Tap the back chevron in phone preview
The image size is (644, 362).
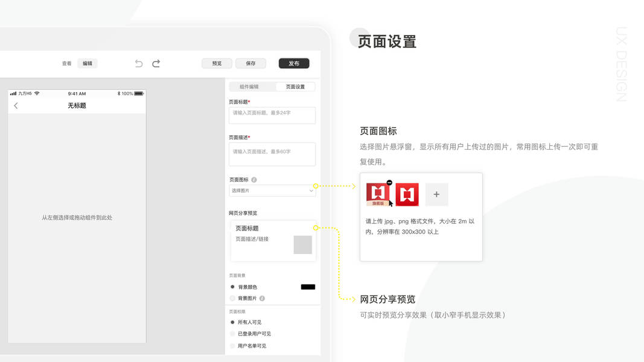coord(16,106)
